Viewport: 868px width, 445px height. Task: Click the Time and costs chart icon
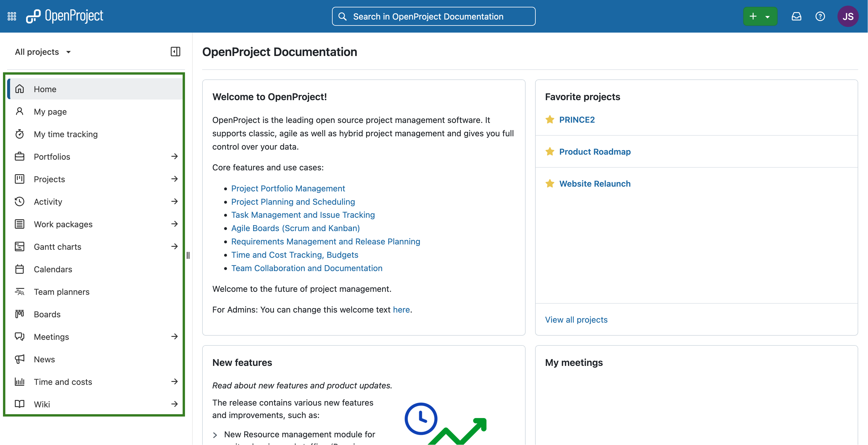pos(20,382)
